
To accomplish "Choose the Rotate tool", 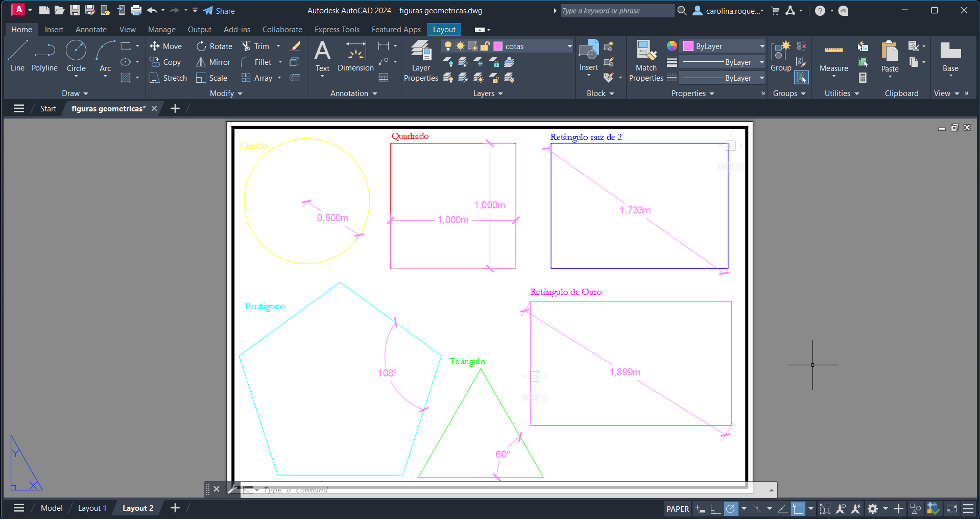I will (214, 46).
